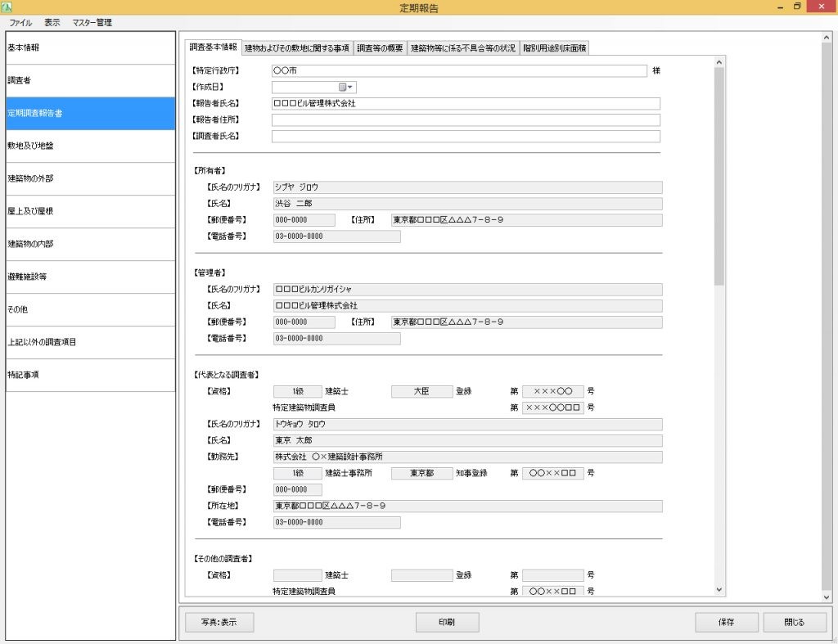This screenshot has height=644, width=838.
Task: Click the outer window scrollbar up arrow
Action: click(827, 38)
